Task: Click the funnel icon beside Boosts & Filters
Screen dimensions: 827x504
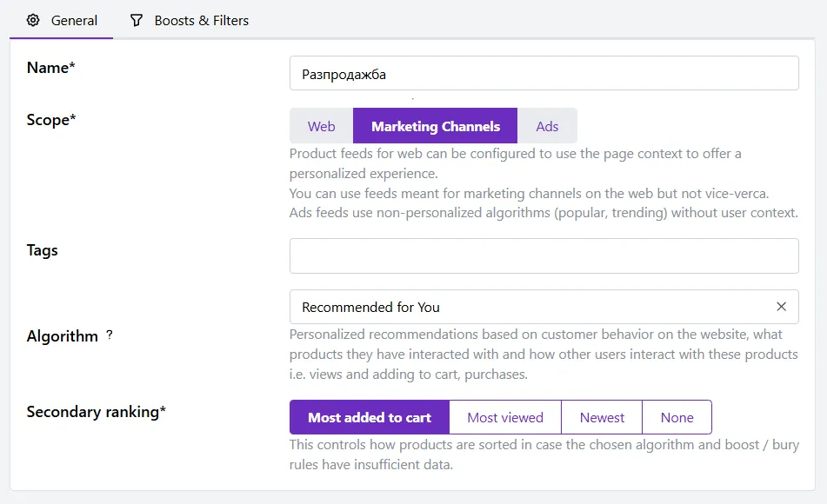Action: [137, 21]
